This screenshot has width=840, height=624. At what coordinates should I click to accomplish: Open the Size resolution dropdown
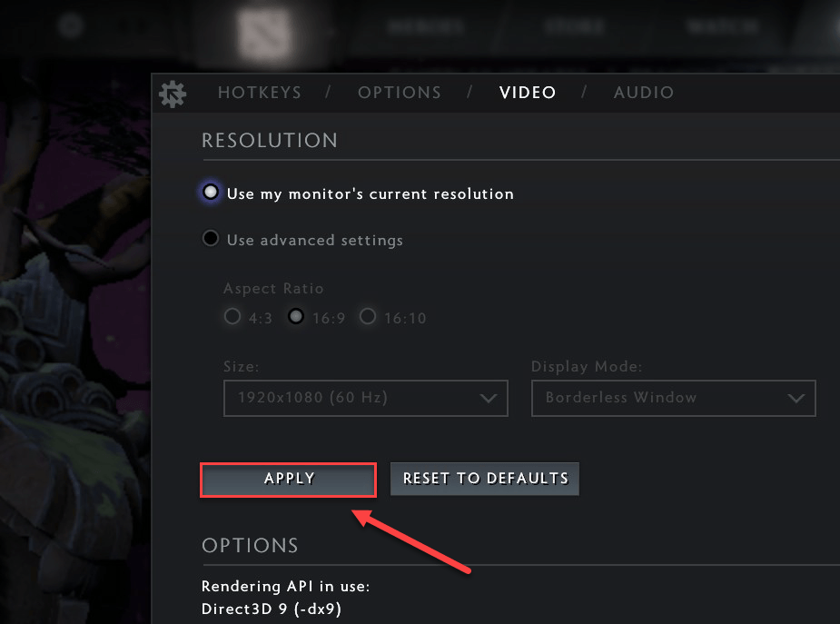coord(365,398)
